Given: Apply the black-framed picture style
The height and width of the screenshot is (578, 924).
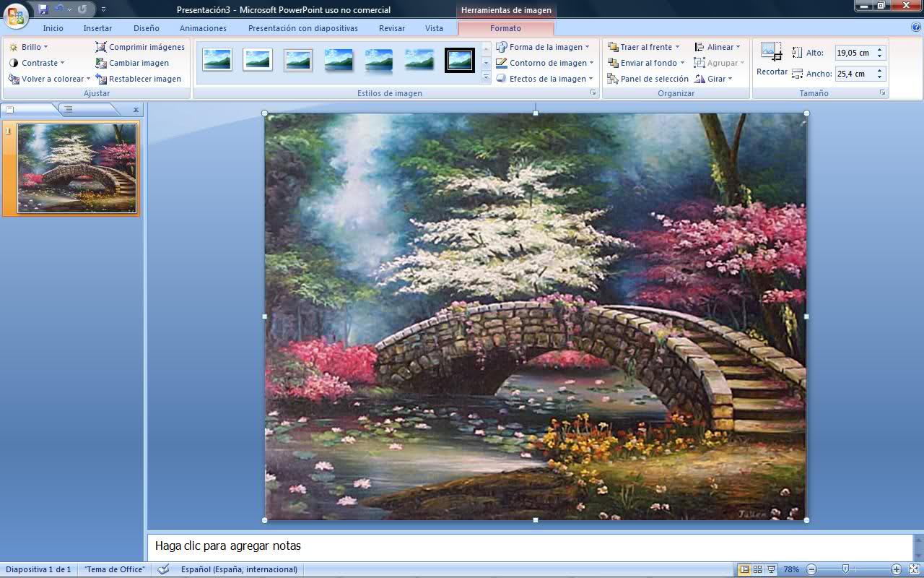Looking at the screenshot, I should tap(460, 60).
